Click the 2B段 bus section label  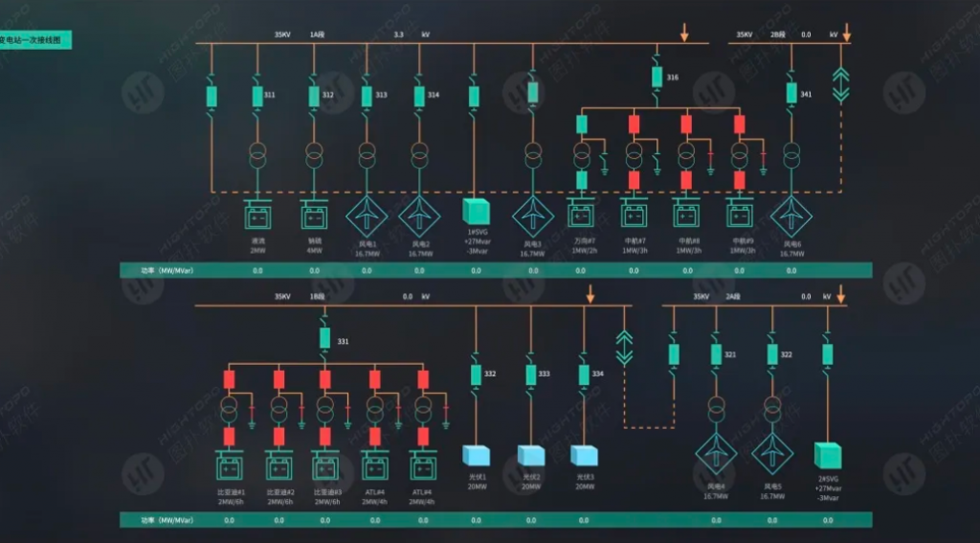778,34
